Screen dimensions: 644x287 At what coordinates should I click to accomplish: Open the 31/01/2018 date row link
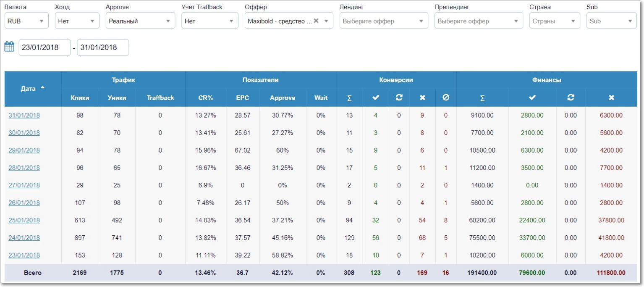(x=24, y=115)
